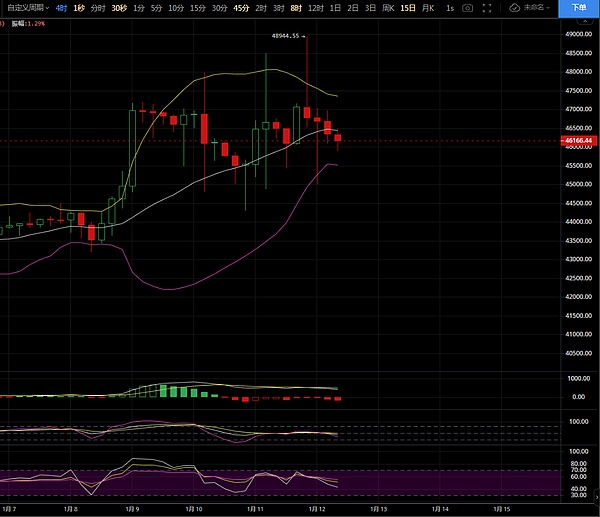Select the 分时 time-sharing view
Image resolution: width=600 pixels, height=517 pixels.
[x=97, y=7]
